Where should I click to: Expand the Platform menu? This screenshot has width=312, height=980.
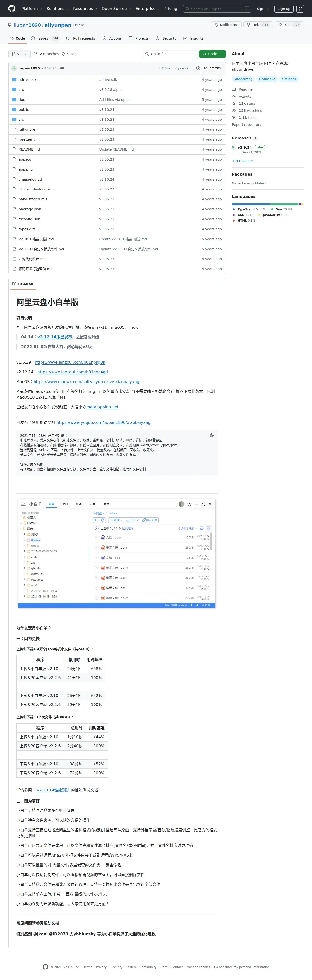click(x=31, y=9)
